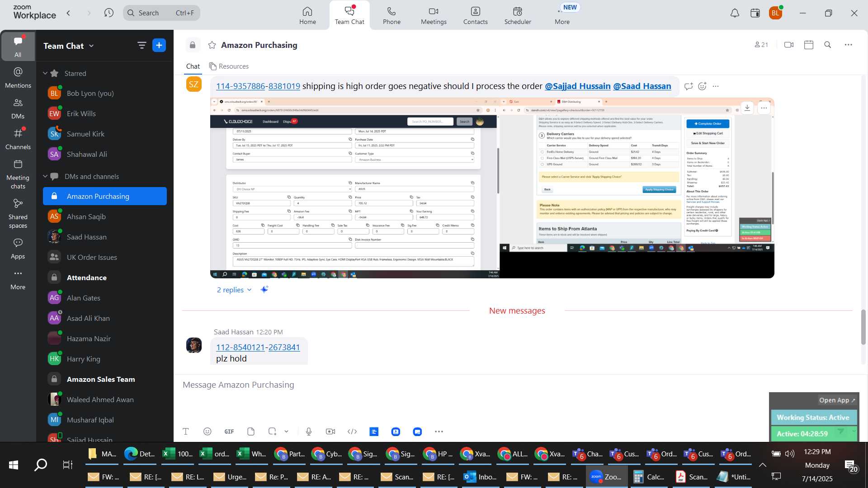Go back with the navigation arrow
Viewport: 868px width, 488px height.
coord(69,13)
